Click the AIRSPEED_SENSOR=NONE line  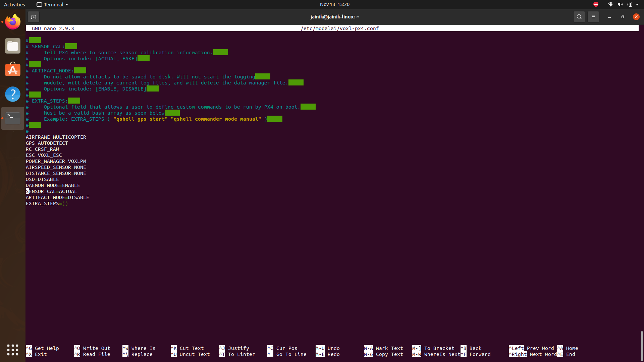coord(56,167)
